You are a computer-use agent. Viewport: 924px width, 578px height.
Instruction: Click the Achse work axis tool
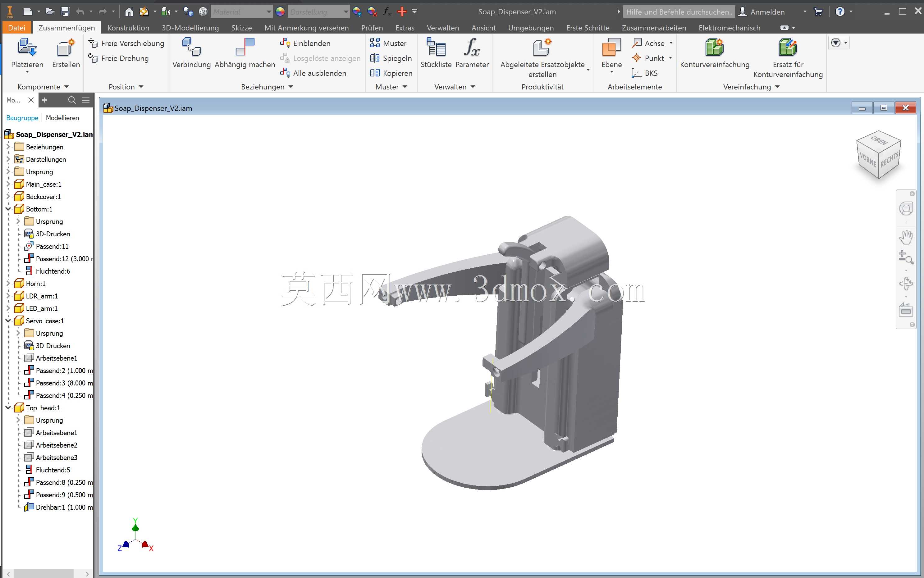[x=648, y=43]
